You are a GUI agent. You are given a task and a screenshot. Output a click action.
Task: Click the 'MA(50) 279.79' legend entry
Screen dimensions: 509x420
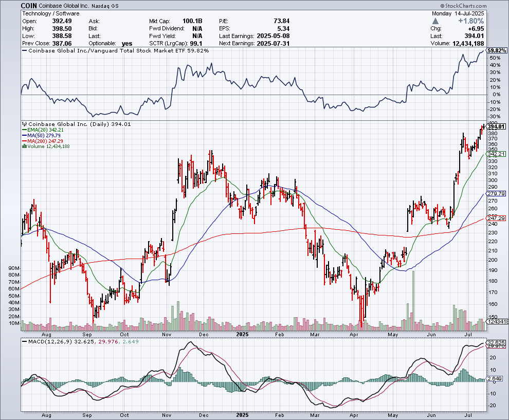click(44, 135)
